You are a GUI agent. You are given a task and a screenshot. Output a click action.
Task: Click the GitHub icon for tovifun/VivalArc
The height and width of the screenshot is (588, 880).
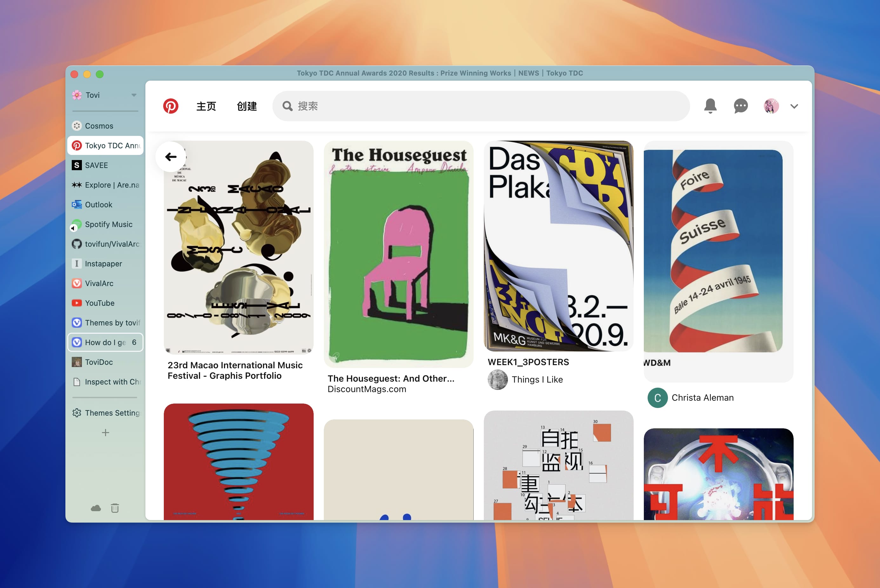tap(77, 244)
